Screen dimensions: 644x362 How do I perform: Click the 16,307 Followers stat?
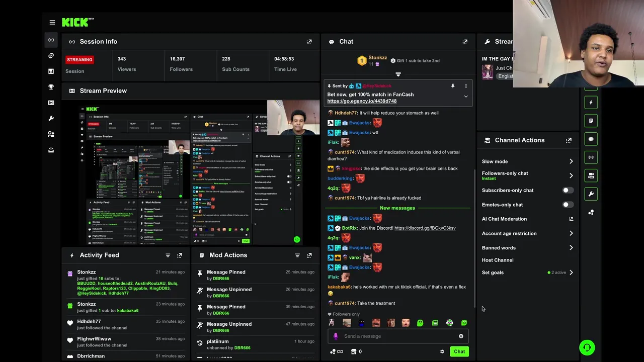(x=181, y=64)
